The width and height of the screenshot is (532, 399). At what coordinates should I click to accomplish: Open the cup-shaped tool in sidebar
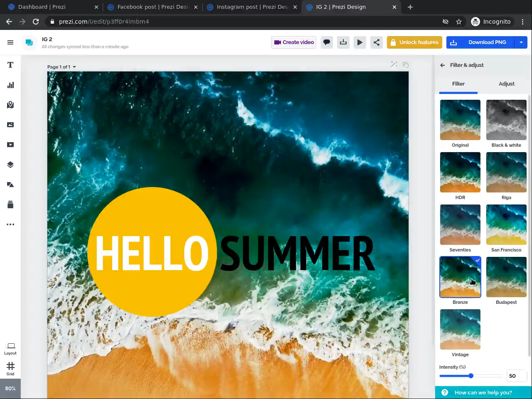[10, 204]
